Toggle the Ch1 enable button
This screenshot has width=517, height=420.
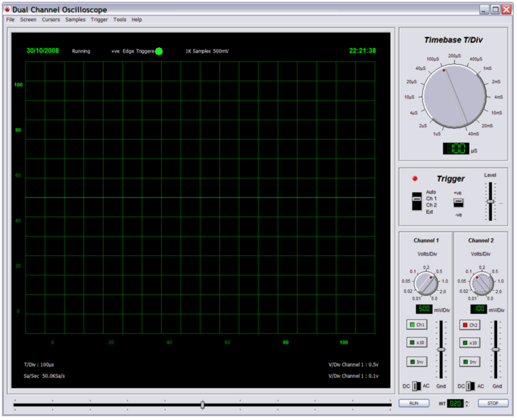[x=417, y=325]
